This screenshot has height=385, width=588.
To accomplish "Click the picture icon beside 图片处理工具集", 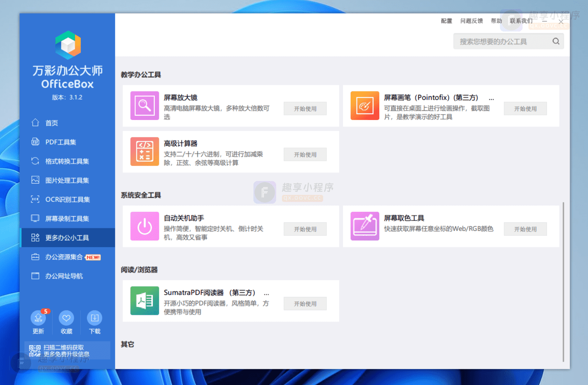I will point(35,180).
